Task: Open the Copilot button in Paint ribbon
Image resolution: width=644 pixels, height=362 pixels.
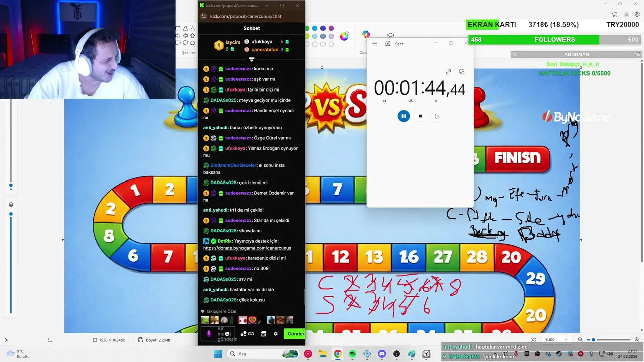Action: 366,34
